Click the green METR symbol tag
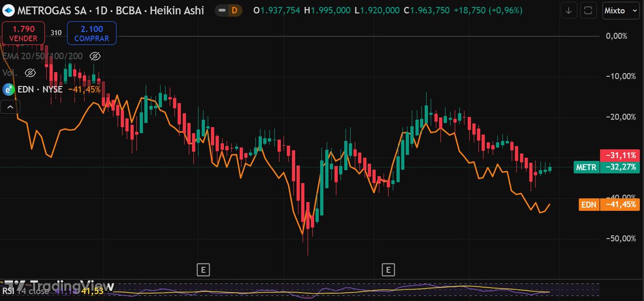The width and height of the screenshot is (644, 301). pos(586,167)
